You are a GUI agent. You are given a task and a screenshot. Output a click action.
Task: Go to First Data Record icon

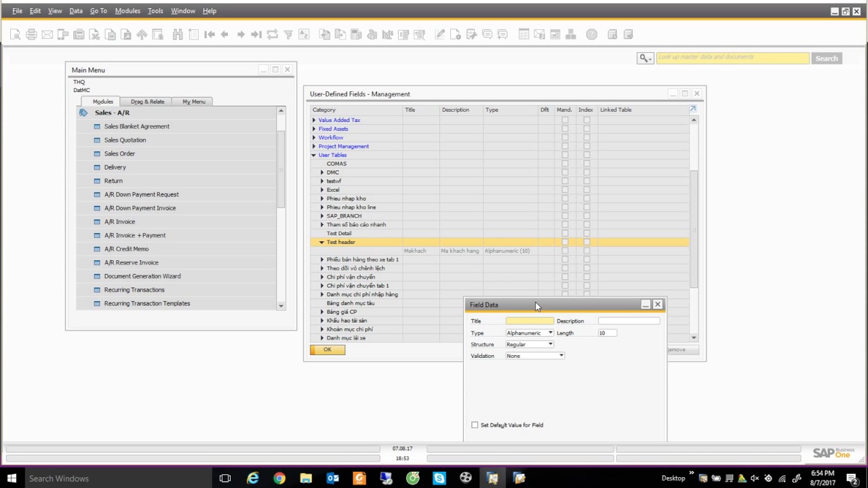coord(210,35)
